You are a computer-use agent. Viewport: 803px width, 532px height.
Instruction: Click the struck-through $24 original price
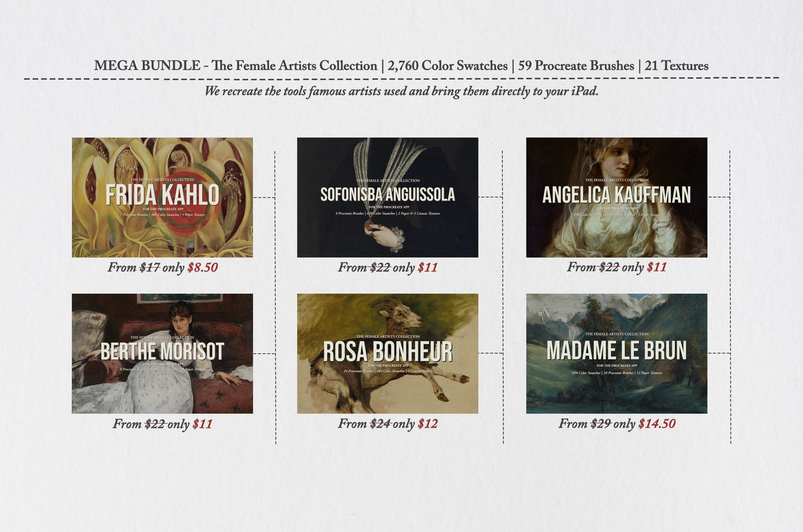[380, 424]
